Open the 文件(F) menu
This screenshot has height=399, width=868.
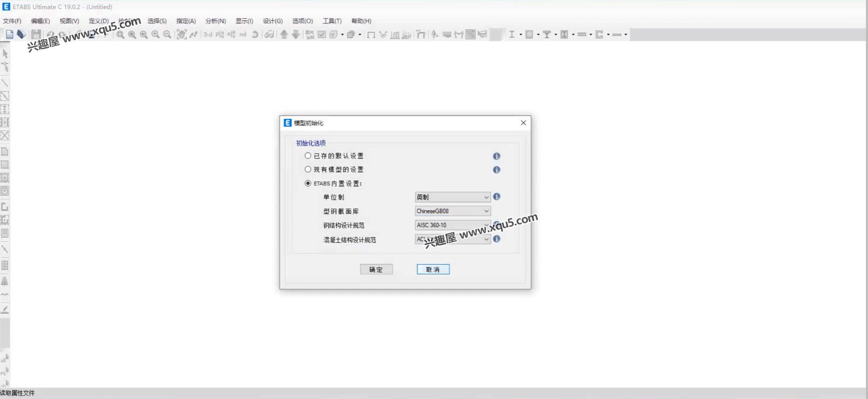point(12,21)
